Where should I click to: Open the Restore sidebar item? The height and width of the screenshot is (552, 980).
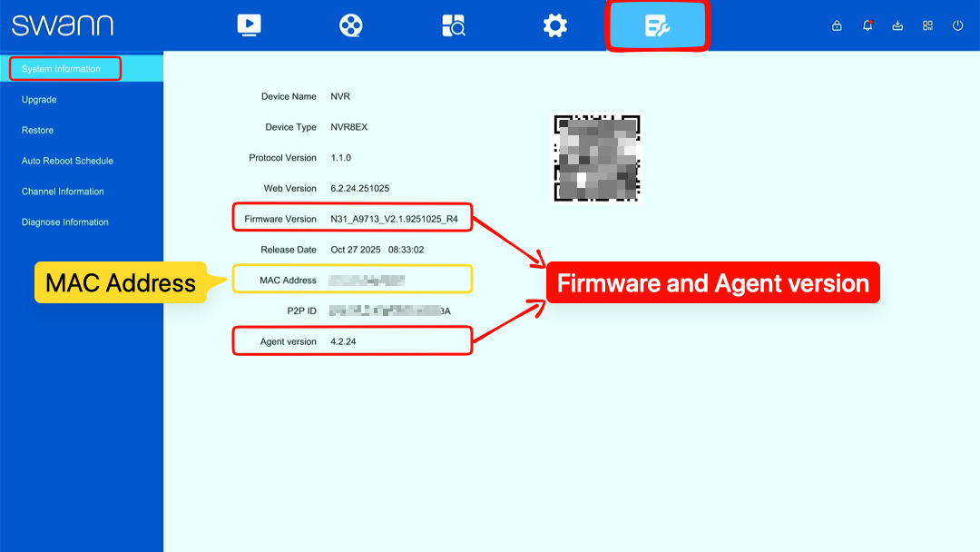point(37,130)
